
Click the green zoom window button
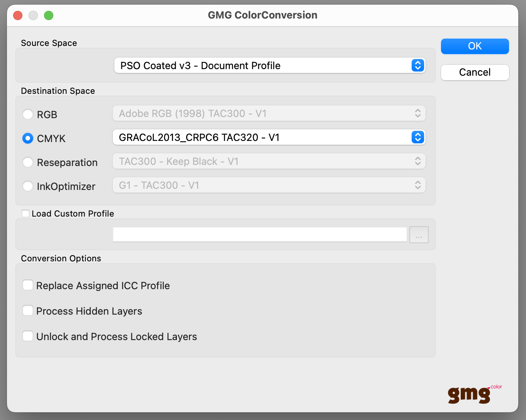pos(49,15)
